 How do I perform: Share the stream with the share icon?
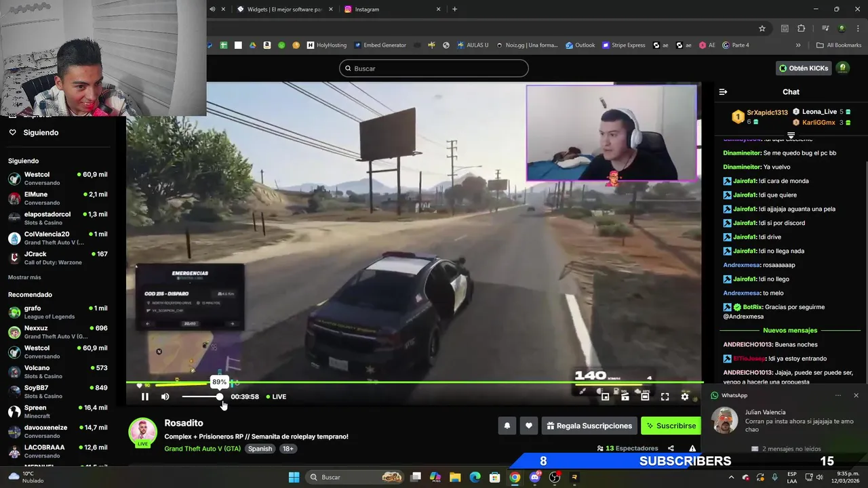point(671,448)
